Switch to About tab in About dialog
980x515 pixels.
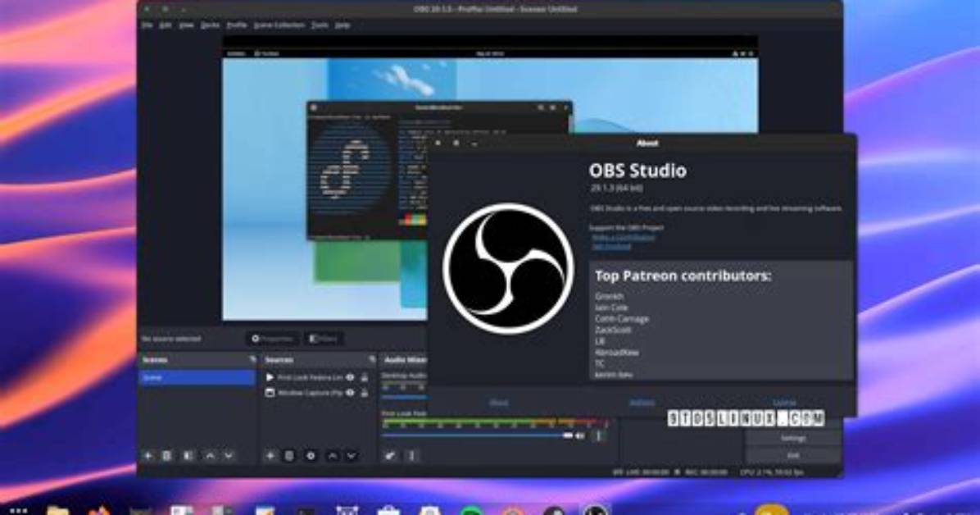(x=498, y=403)
